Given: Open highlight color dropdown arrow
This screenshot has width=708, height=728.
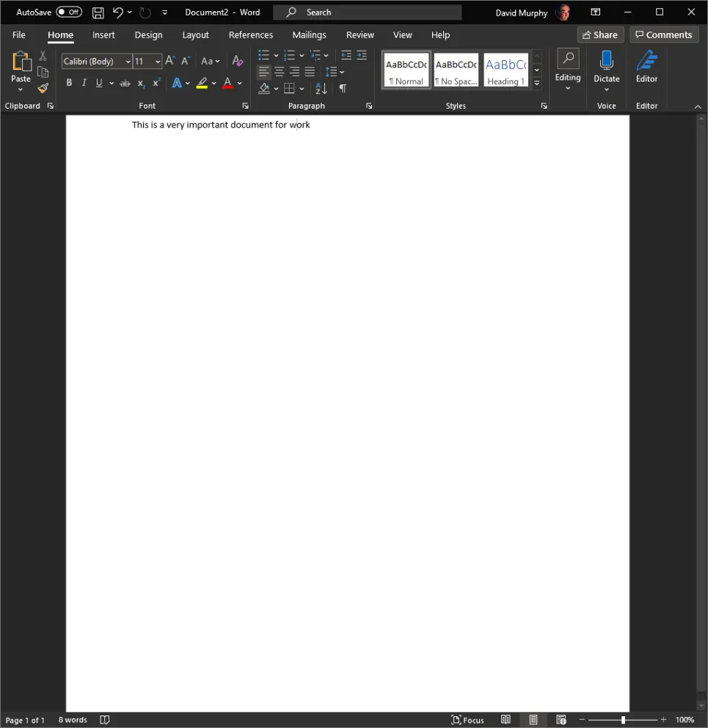Looking at the screenshot, I should [x=214, y=83].
